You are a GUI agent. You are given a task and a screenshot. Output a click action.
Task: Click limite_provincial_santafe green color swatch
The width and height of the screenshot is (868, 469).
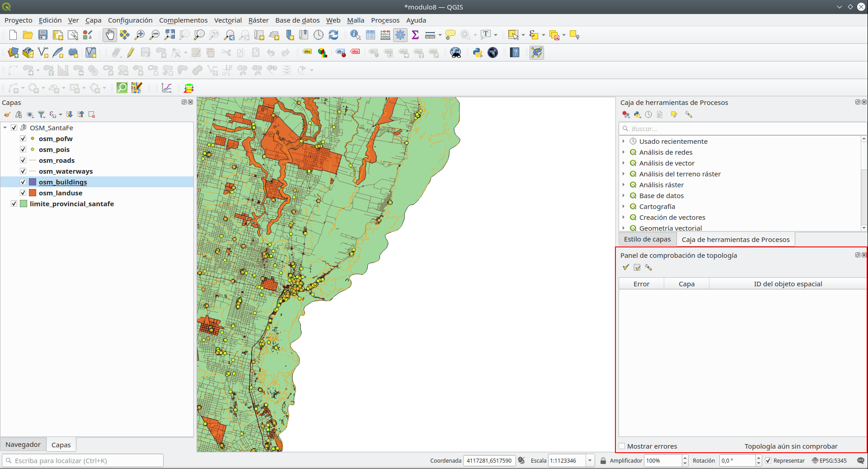(23, 204)
